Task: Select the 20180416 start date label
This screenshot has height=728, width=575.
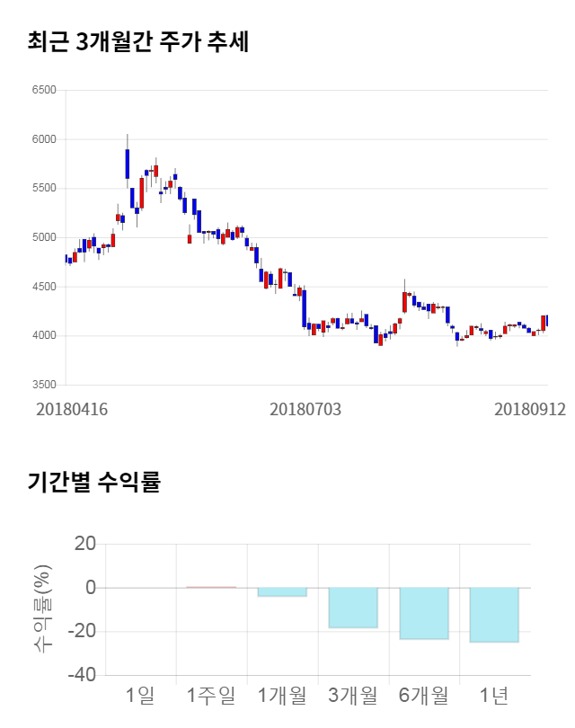Action: click(72, 409)
